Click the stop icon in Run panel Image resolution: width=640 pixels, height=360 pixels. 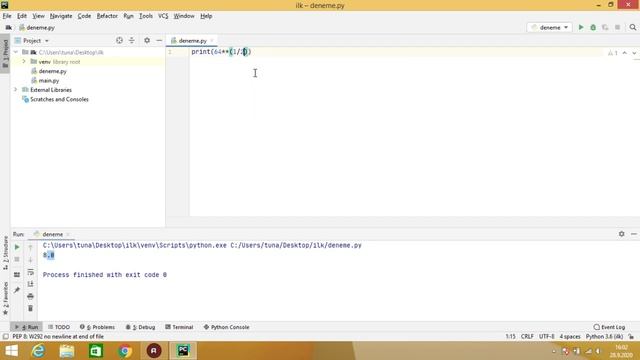click(17, 260)
